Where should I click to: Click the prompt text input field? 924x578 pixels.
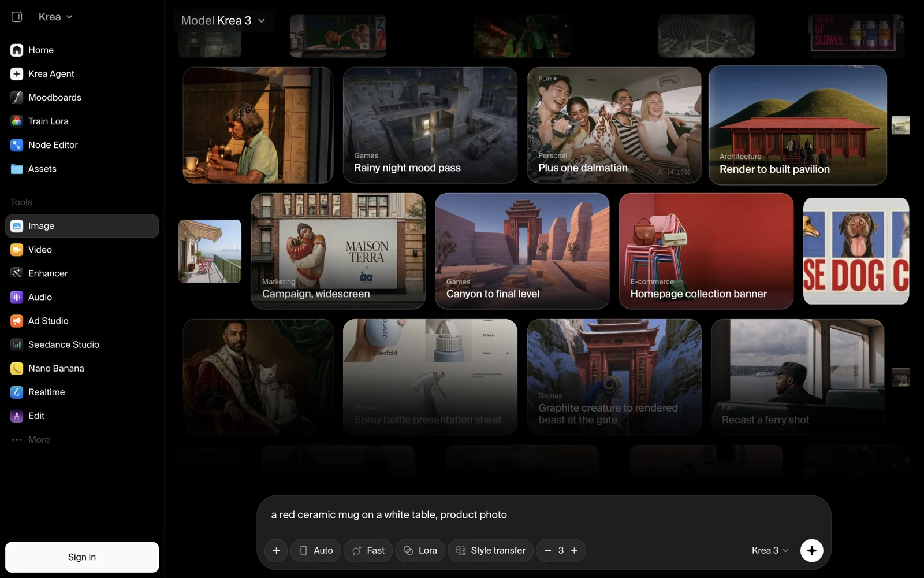tap(543, 514)
